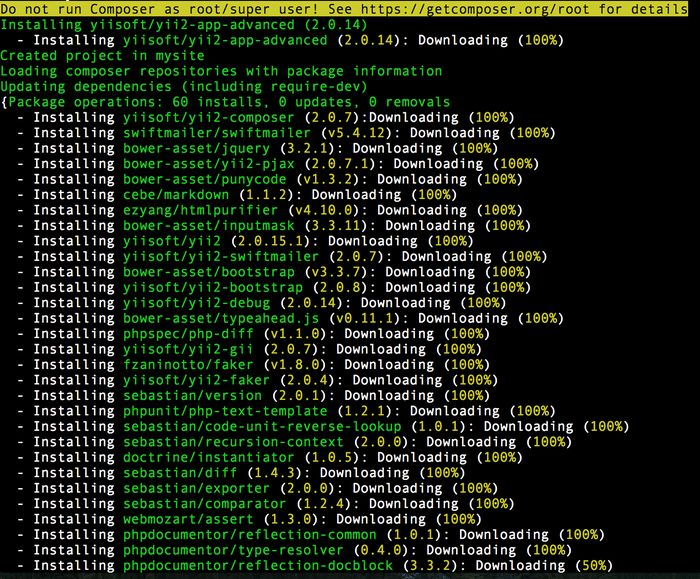Click package name bower-asset/typeahead.js

point(221,318)
